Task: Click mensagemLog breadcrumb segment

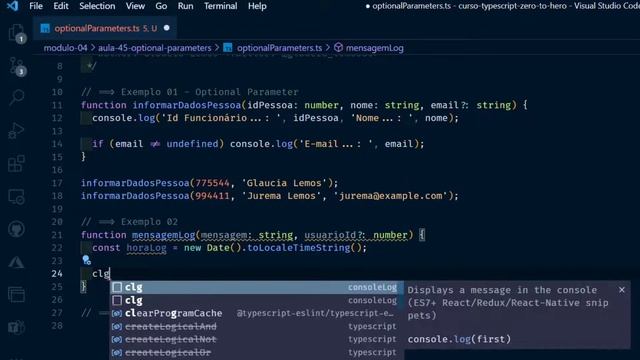Action: pyautogui.click(x=375, y=48)
